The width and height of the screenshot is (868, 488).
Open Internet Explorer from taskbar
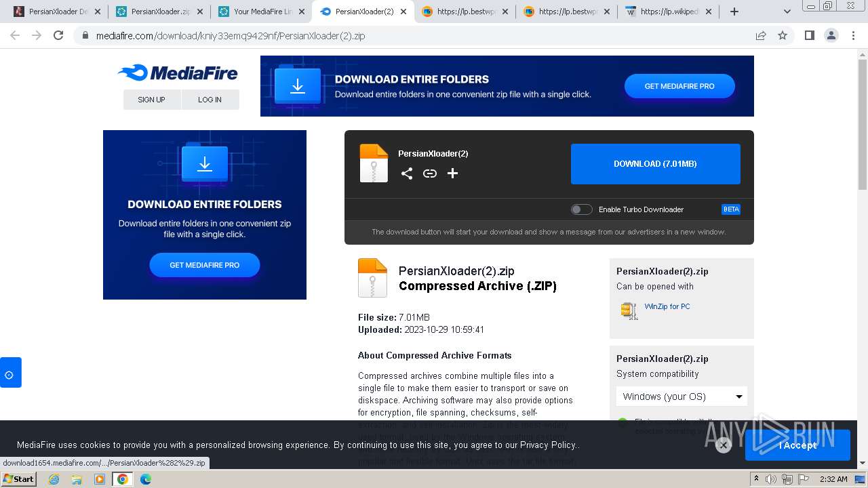tap(54, 479)
